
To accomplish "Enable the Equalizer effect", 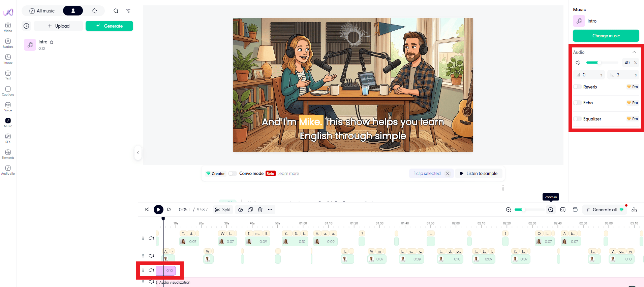I will tap(577, 119).
